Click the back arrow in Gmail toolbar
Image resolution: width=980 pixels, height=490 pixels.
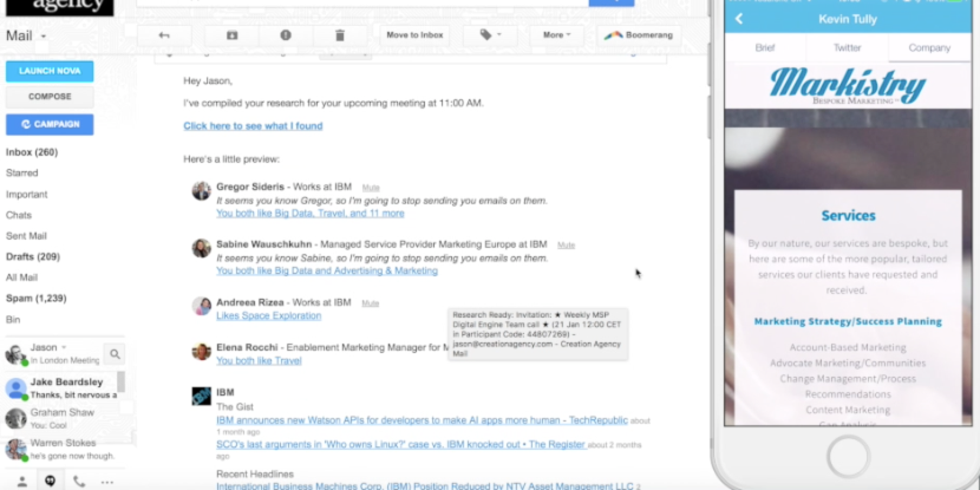tap(164, 35)
